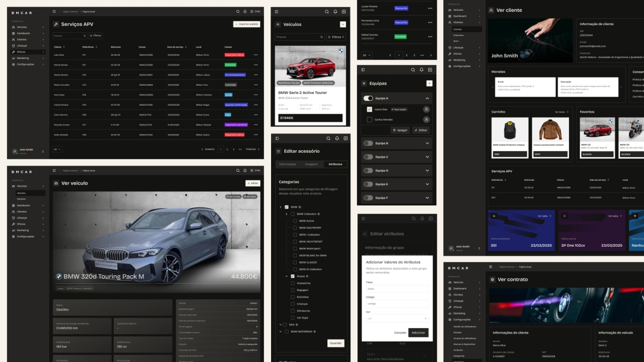
Task: Open notifications bell in Serviços APV header
Action: click(x=245, y=11)
